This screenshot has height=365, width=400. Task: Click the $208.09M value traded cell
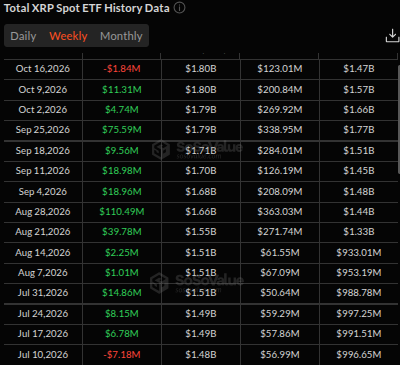point(280,192)
